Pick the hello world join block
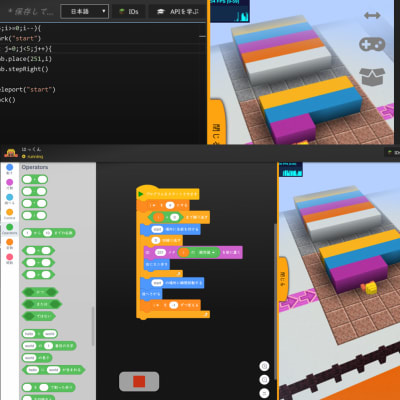The height and width of the screenshot is (400, 400). pos(40,334)
